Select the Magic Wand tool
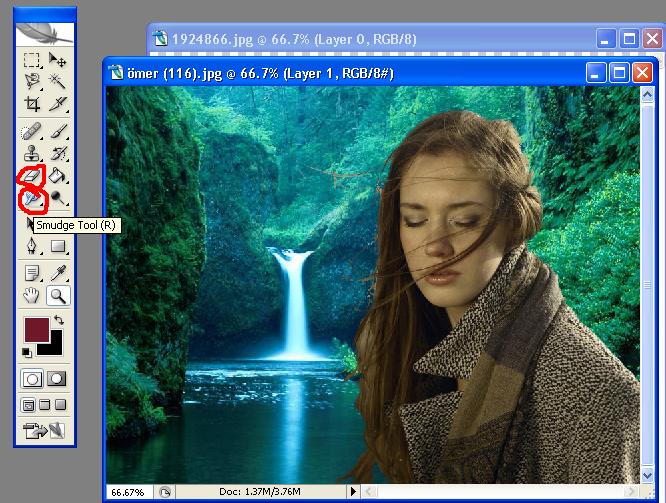Image resolution: width=666 pixels, height=503 pixels. point(57,81)
